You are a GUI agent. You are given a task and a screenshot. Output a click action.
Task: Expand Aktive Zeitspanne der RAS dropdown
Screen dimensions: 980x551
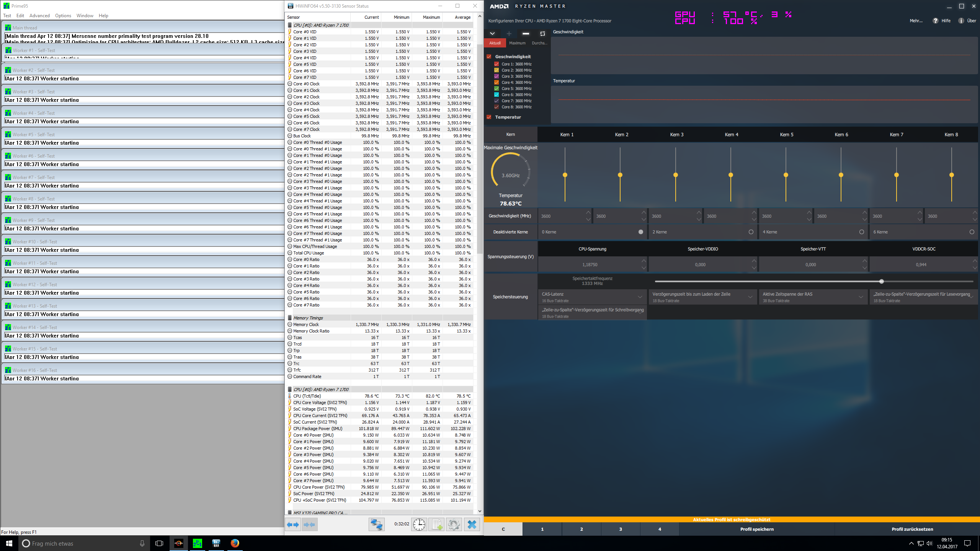(x=861, y=297)
